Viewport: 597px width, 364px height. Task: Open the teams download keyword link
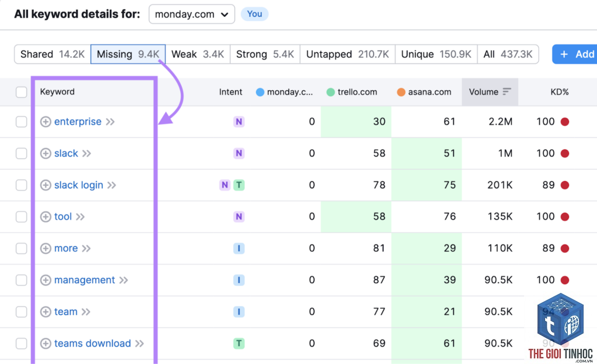pos(93,344)
